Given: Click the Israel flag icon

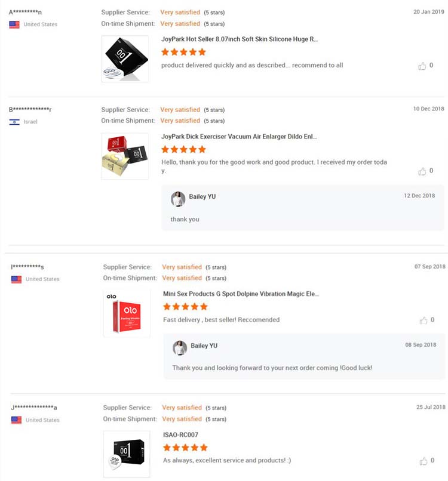Looking at the screenshot, I should (13, 122).
